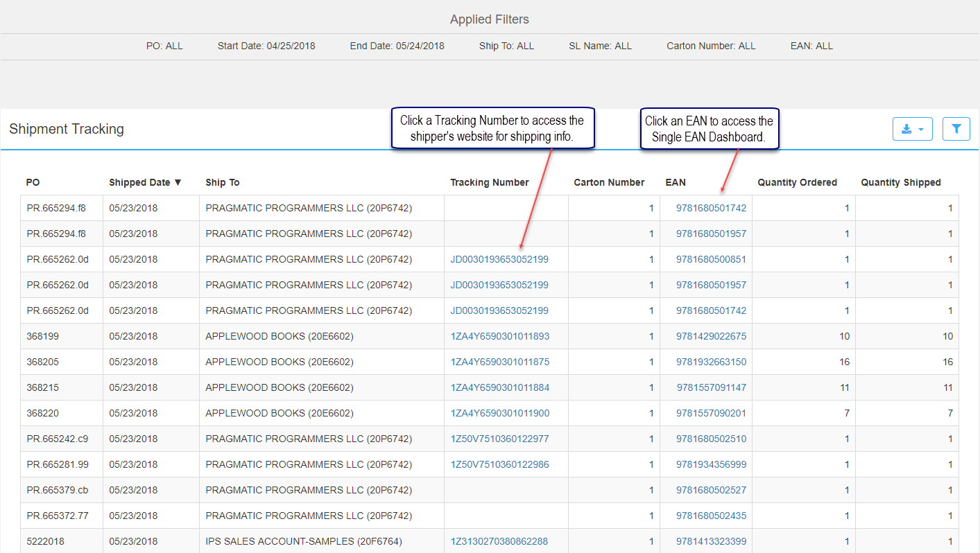Image resolution: width=980 pixels, height=553 pixels.
Task: Click carton number 1 in PO 368199 row
Action: (651, 336)
